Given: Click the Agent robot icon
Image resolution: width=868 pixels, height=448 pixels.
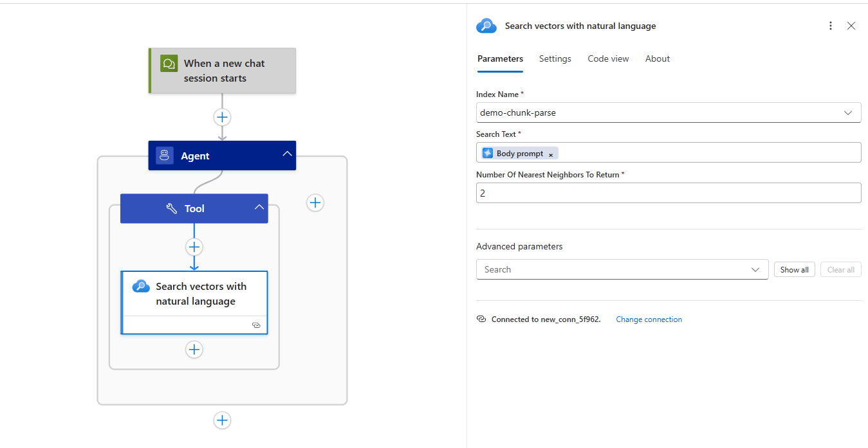Looking at the screenshot, I should [x=165, y=156].
